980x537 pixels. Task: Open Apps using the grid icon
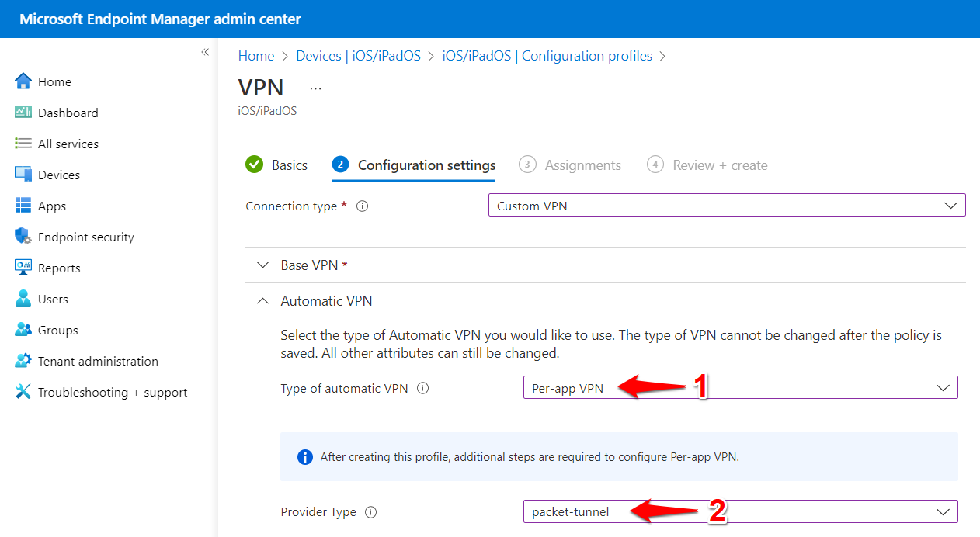[x=23, y=206]
